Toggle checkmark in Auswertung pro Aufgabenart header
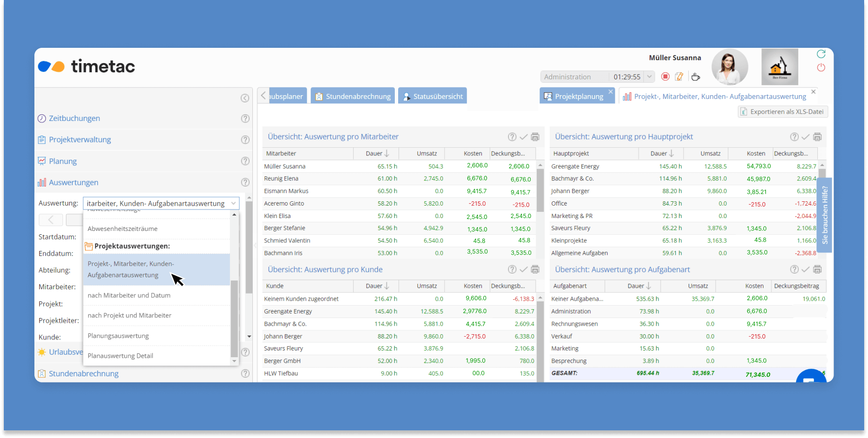The width and height of the screenshot is (868, 438). (805, 270)
